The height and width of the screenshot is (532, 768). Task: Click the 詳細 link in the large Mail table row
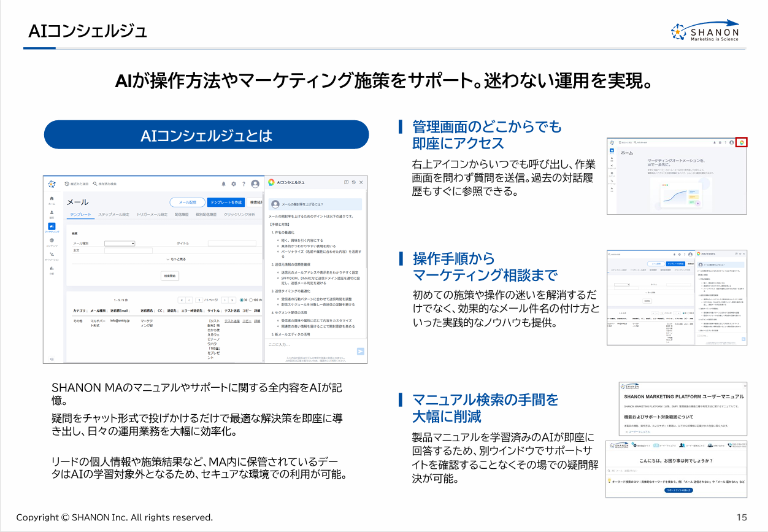pos(257,321)
